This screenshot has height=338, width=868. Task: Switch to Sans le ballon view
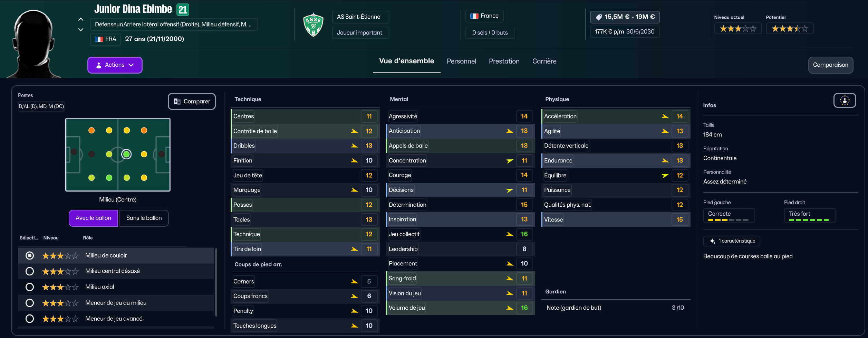point(144,218)
